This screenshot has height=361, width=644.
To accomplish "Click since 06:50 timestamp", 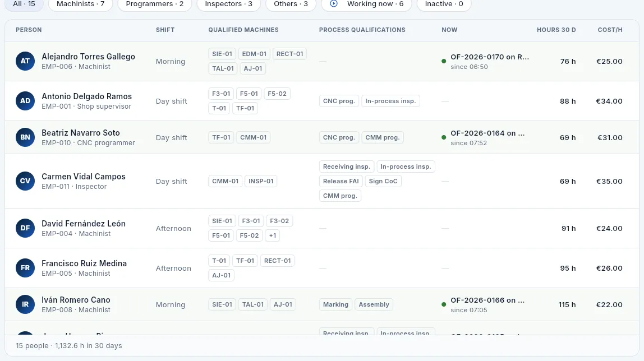I will pyautogui.click(x=469, y=67).
